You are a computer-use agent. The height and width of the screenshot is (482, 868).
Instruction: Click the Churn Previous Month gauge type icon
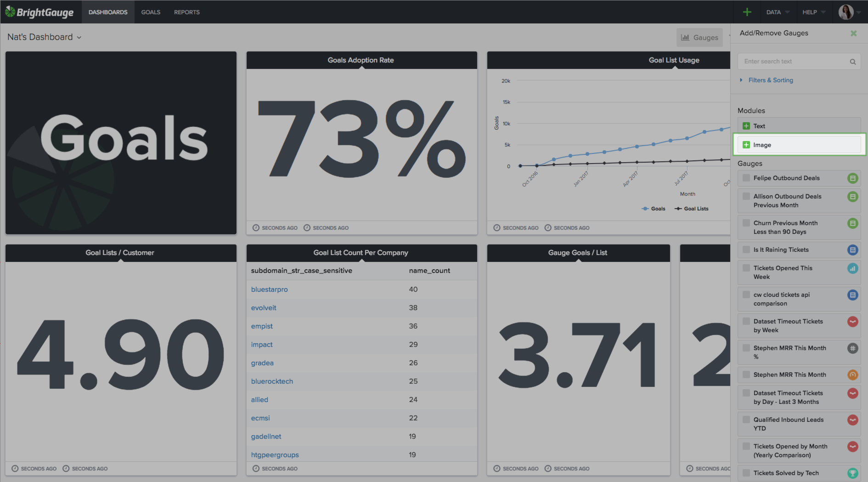(x=853, y=223)
